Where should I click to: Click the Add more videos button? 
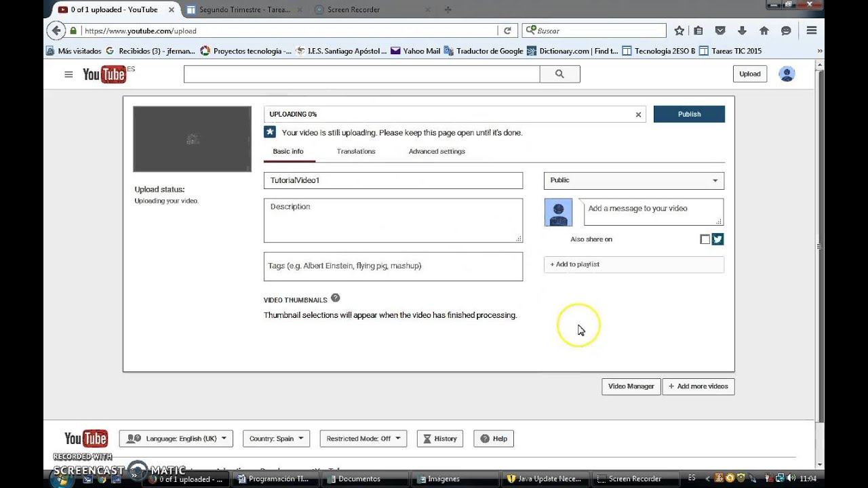tap(698, 386)
